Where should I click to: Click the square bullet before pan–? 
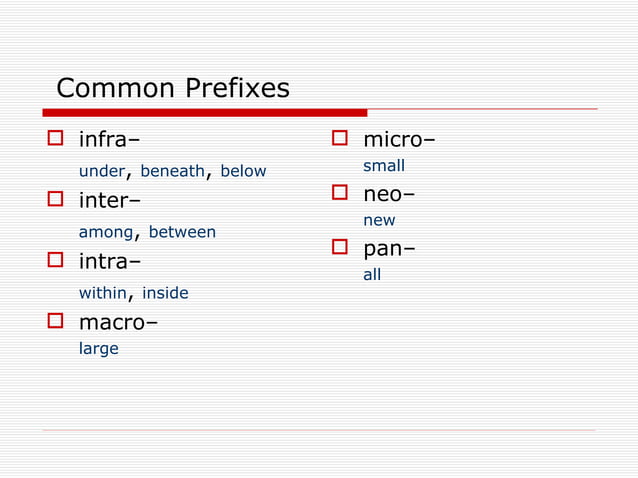339,246
